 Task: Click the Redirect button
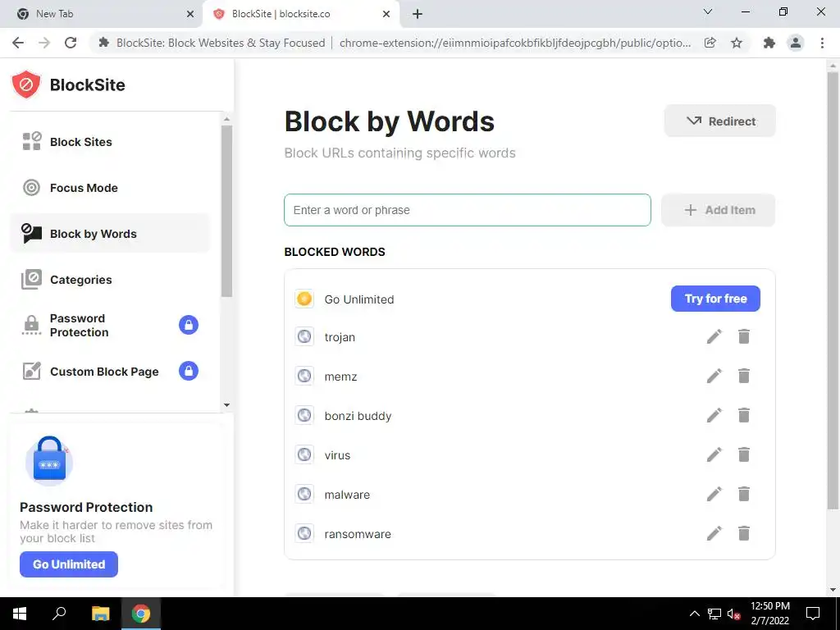click(x=720, y=121)
